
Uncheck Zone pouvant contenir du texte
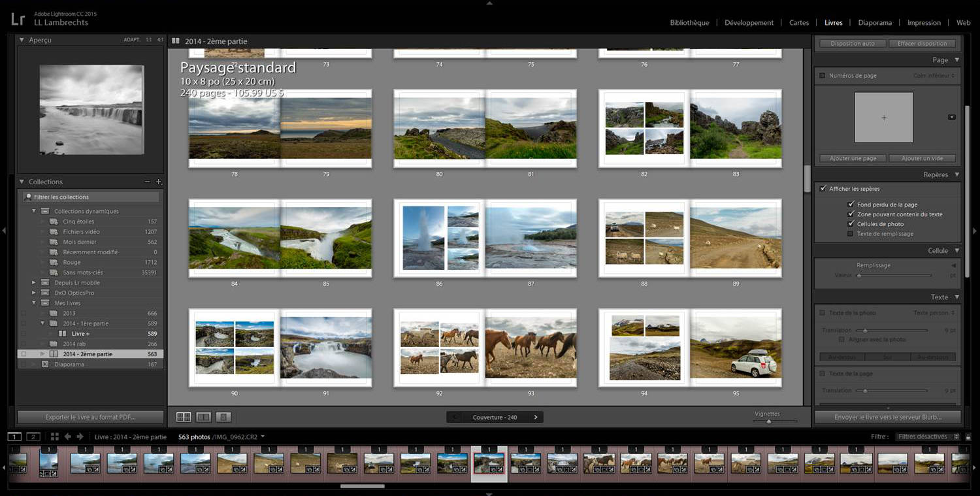pyautogui.click(x=851, y=214)
